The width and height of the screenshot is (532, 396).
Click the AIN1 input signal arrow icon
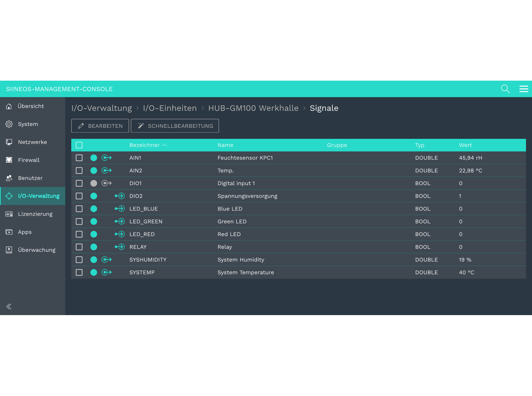click(107, 158)
